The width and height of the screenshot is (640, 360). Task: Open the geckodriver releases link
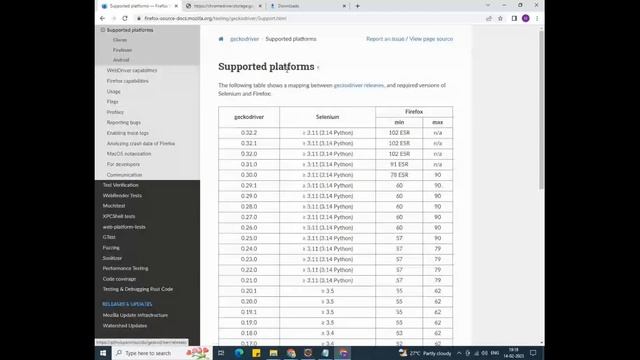click(x=359, y=85)
